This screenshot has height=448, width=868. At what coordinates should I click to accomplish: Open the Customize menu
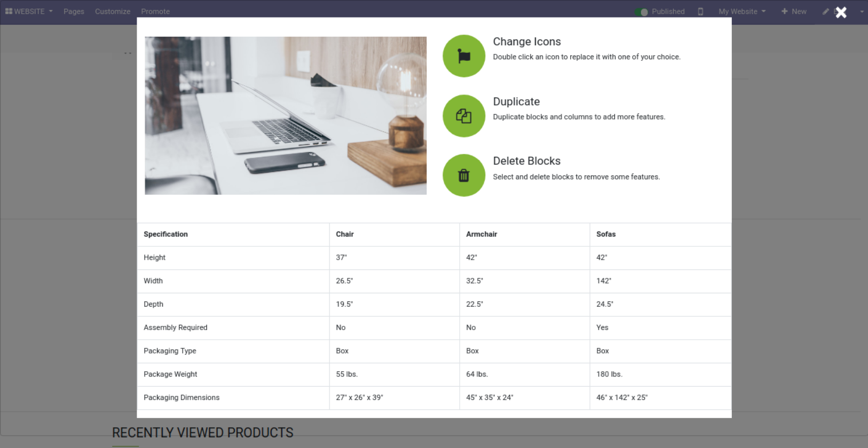tap(113, 11)
